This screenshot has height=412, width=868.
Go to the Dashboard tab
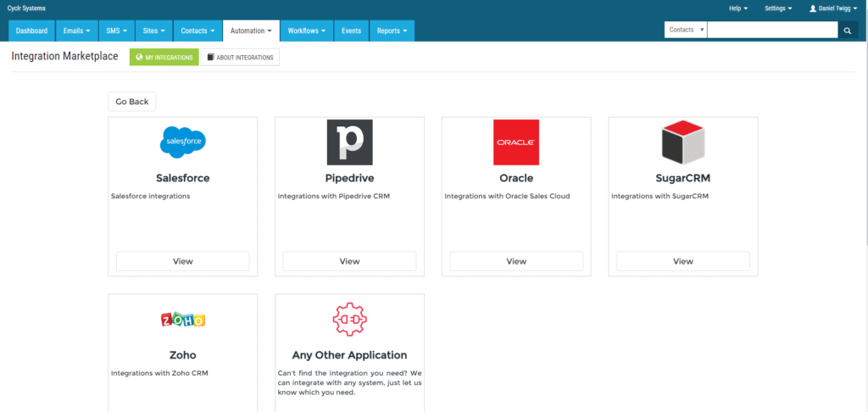pos(31,31)
